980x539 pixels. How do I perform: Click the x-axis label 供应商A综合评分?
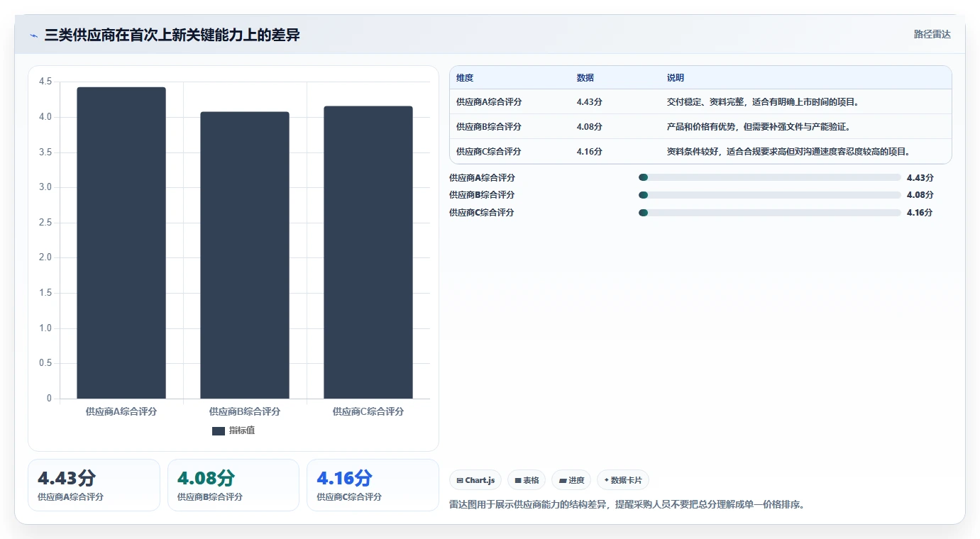pos(121,411)
